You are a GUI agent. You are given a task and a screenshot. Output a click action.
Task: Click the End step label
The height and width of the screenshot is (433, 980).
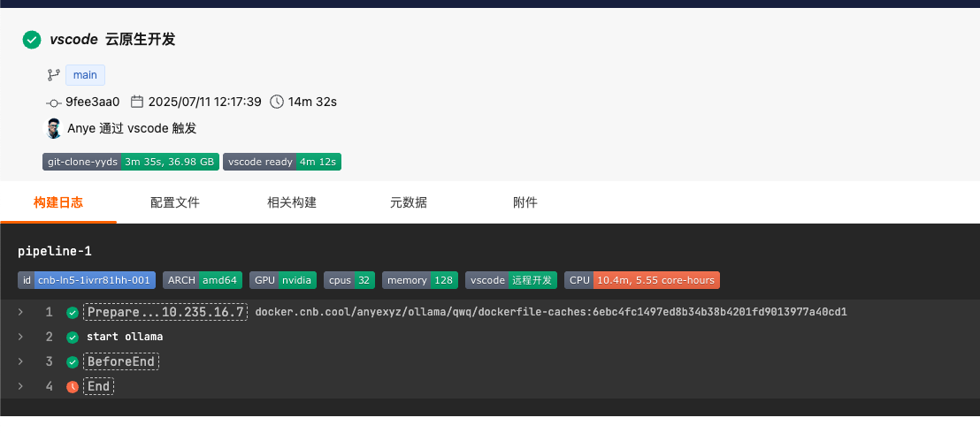99,386
